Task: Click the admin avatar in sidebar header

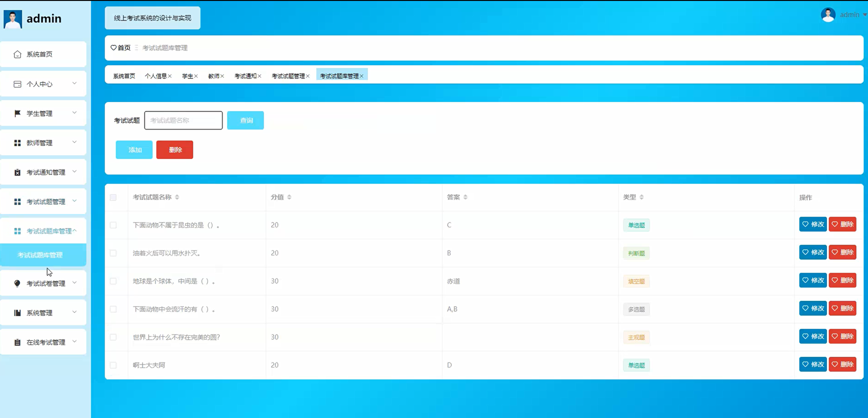Action: pyautogui.click(x=13, y=19)
